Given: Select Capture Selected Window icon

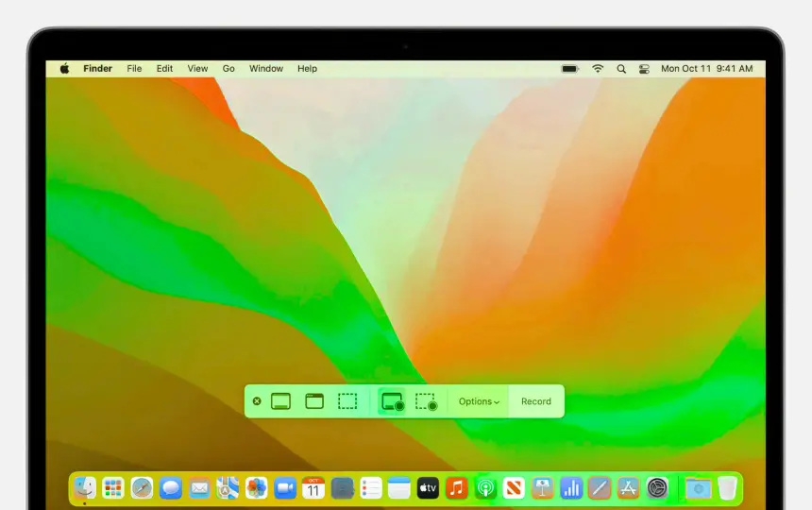Looking at the screenshot, I should (x=314, y=401).
